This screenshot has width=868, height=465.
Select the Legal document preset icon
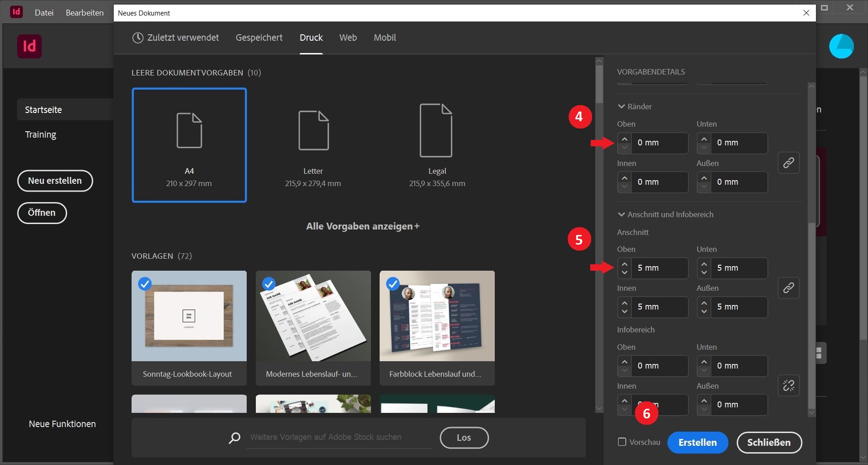coord(436,131)
